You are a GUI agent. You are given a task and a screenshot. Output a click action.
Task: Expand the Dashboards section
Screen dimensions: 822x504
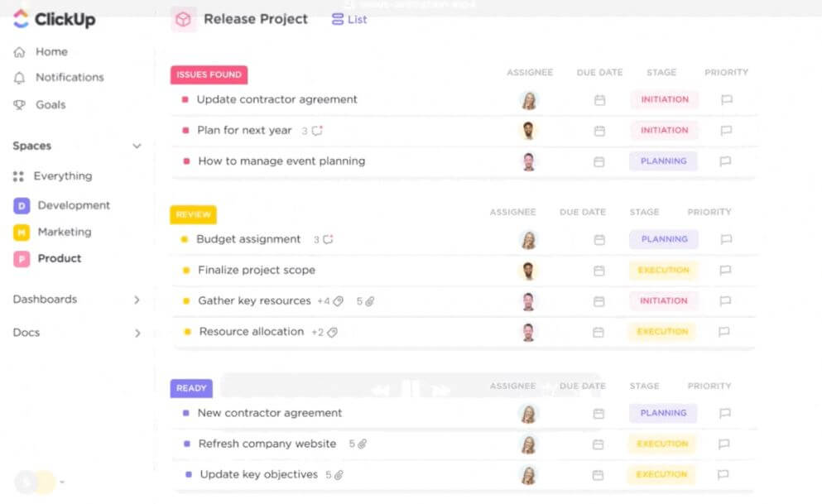click(137, 300)
